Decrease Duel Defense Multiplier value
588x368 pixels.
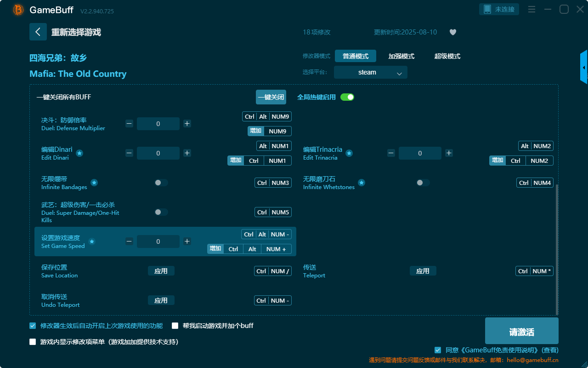click(x=130, y=124)
